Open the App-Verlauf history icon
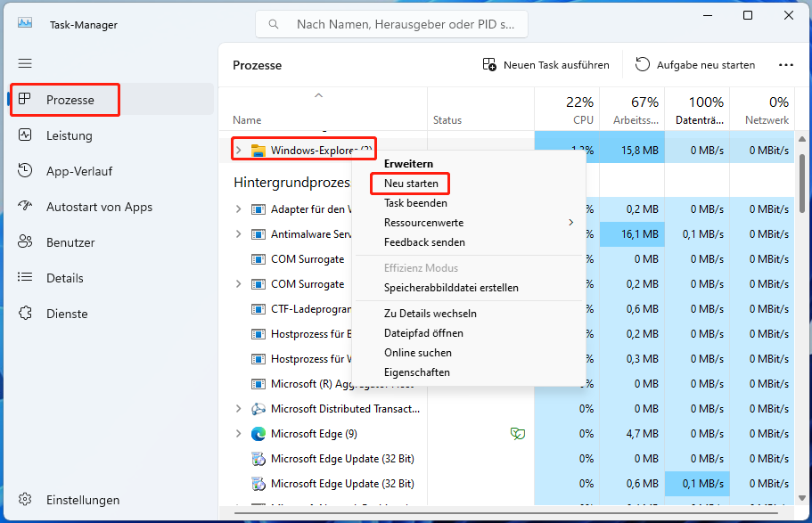The height and width of the screenshot is (523, 812). click(25, 171)
